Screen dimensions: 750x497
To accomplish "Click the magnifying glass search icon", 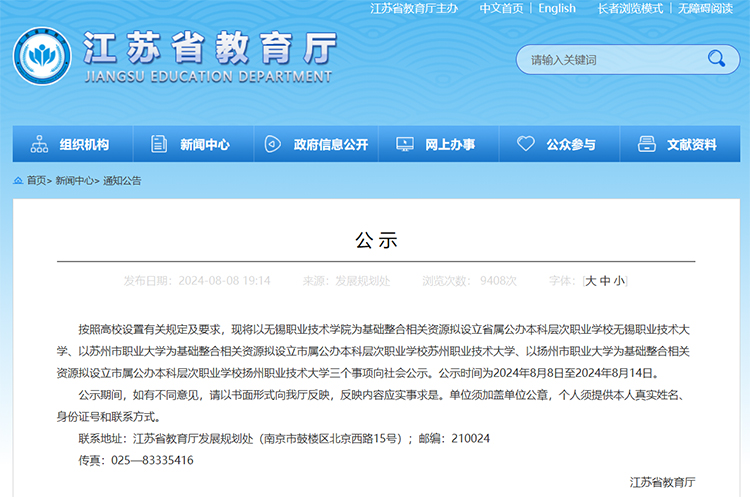I will pos(716,59).
